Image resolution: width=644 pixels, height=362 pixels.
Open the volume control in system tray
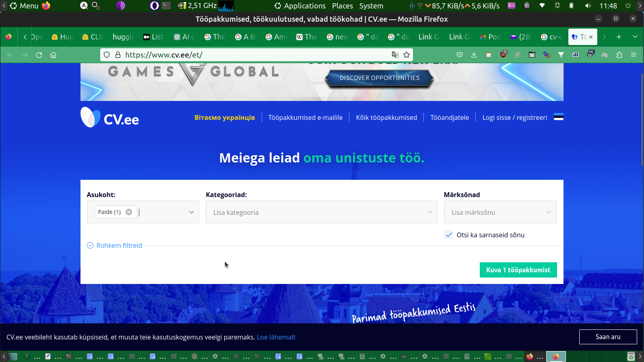[x=588, y=6]
